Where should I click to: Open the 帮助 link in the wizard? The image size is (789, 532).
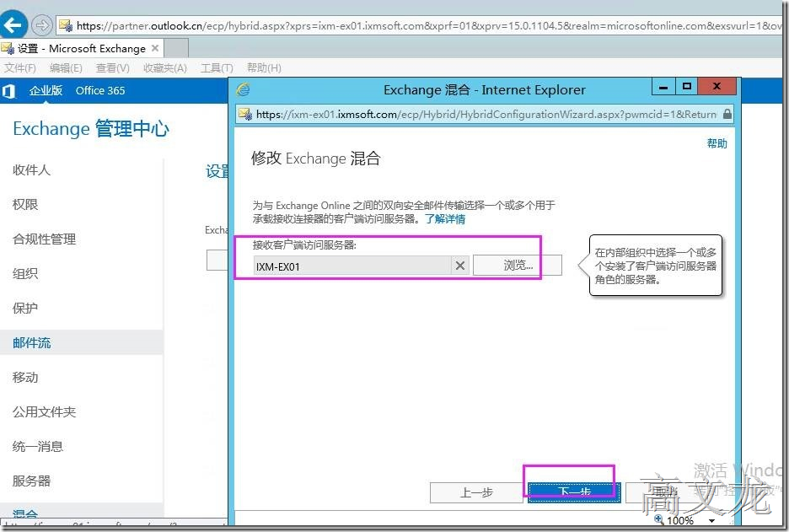tap(717, 143)
